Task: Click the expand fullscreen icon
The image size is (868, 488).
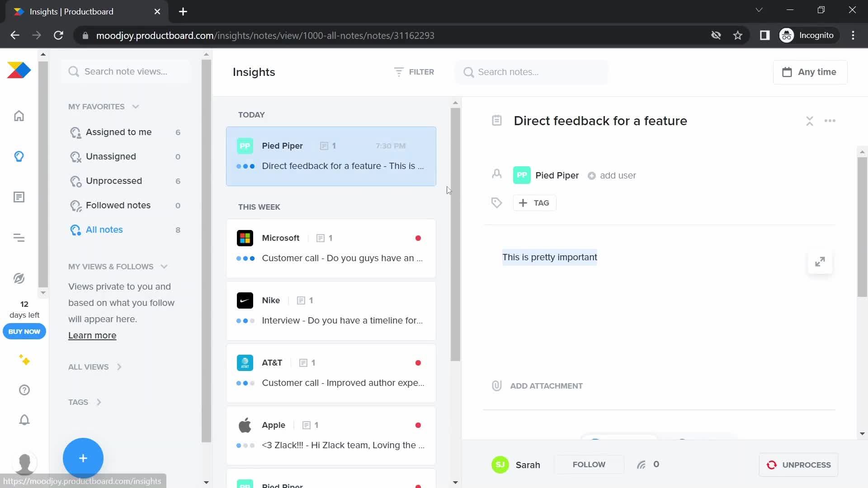Action: [820, 261]
